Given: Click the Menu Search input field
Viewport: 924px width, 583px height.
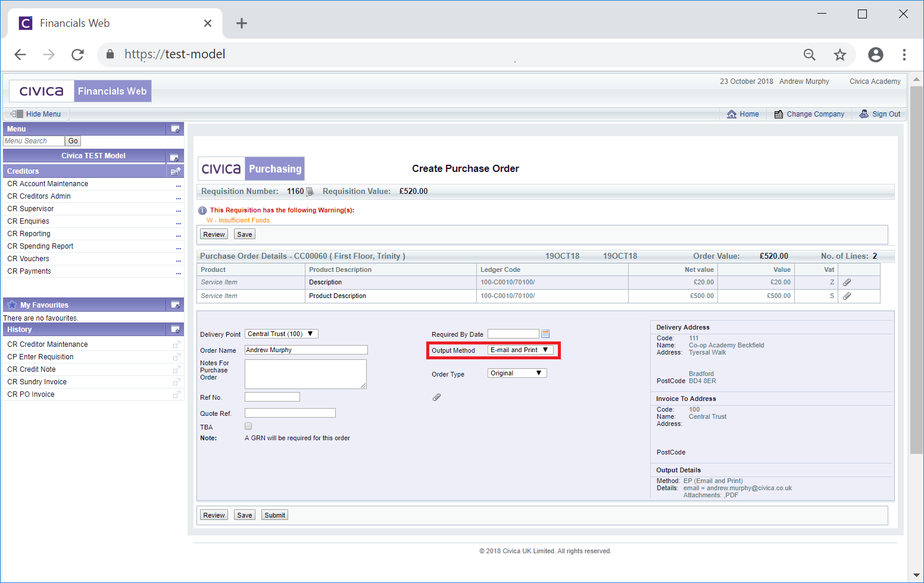Looking at the screenshot, I should point(34,141).
